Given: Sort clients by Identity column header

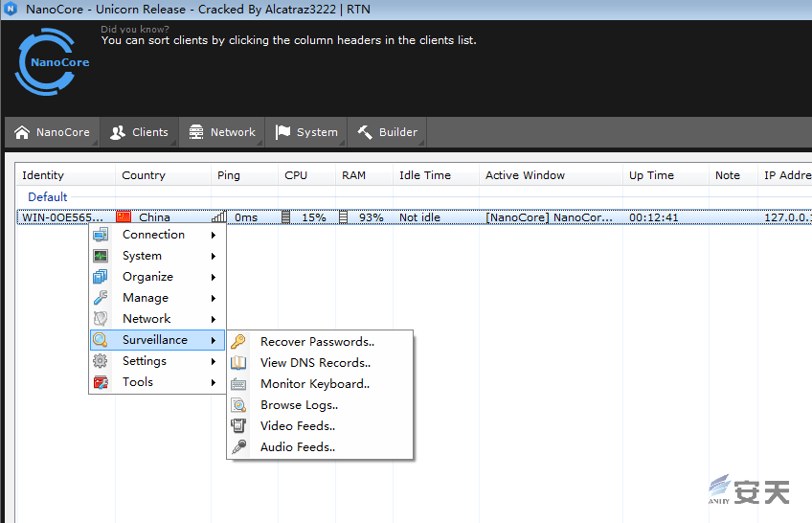Looking at the screenshot, I should pos(65,175).
